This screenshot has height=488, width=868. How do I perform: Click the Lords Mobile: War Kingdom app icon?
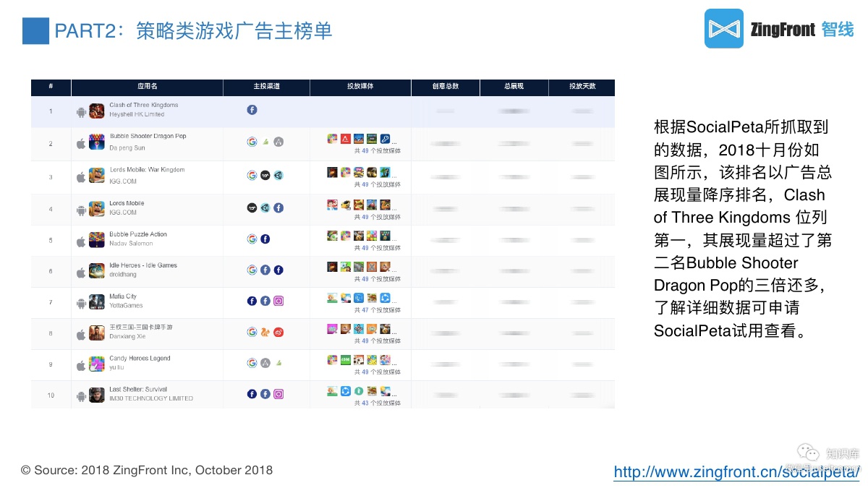click(97, 176)
